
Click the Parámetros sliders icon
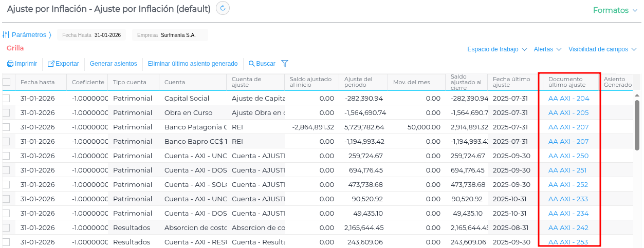(x=6, y=35)
